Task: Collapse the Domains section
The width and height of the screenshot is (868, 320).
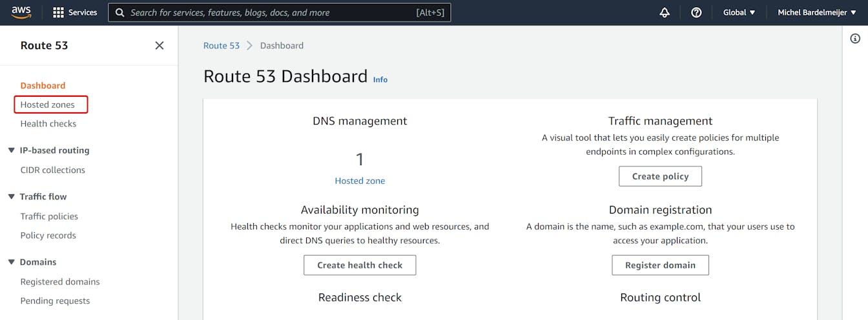Action: coord(12,262)
